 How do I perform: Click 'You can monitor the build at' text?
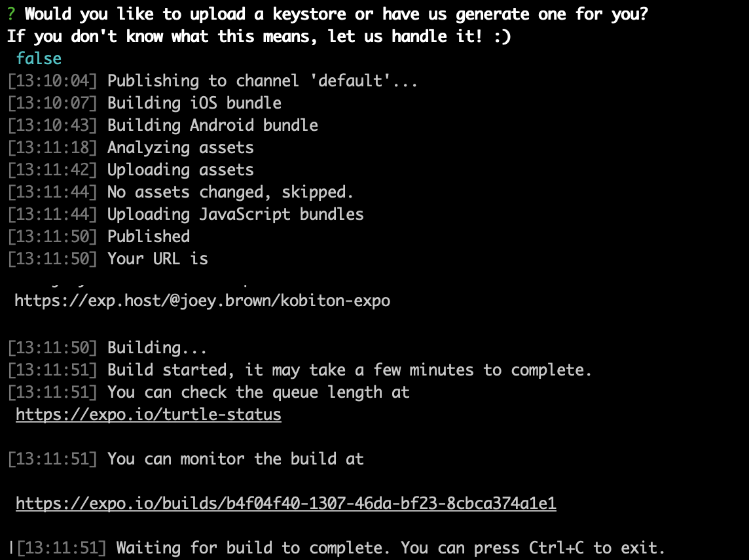tap(235, 459)
